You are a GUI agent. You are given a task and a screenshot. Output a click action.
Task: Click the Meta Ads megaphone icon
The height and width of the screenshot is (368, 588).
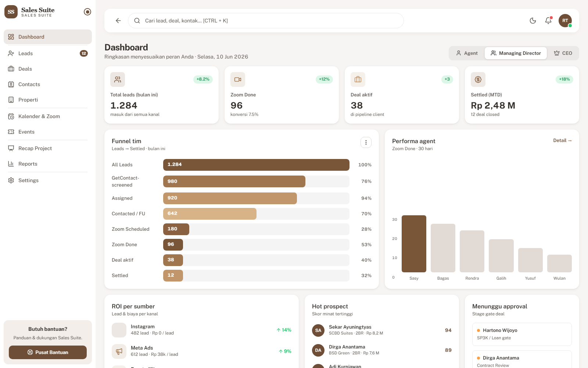[119, 351]
